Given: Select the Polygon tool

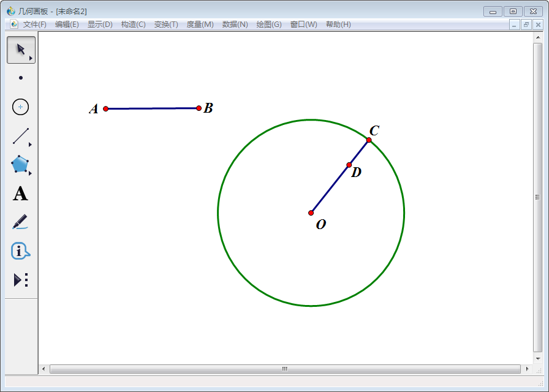Looking at the screenshot, I should 20,164.
